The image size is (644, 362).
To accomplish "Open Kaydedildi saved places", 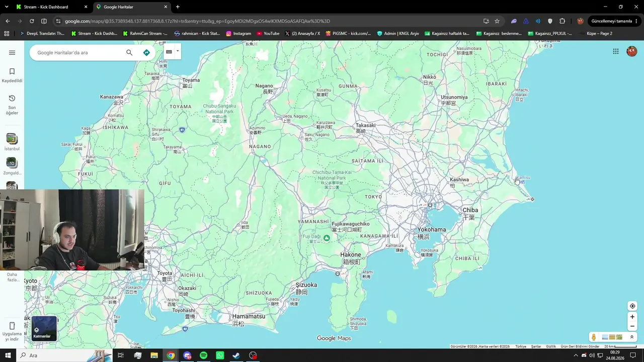I will 12,75.
